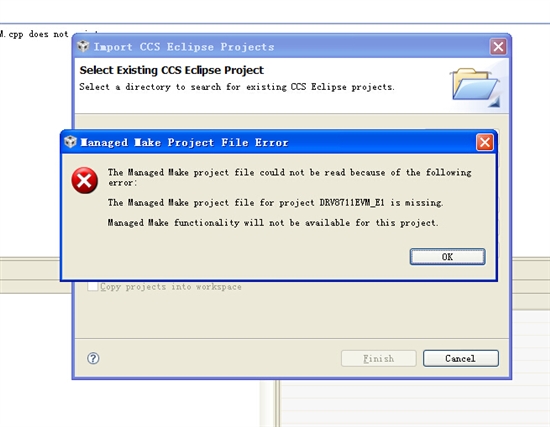550x427 pixels.
Task: Click the DRV8711EVM_E1 is missing message
Action: point(276,202)
